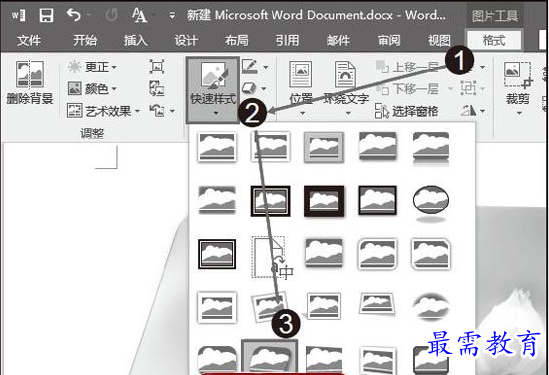The height and width of the screenshot is (375, 549).
Task: Choose the bevel rectangle style thumbnail
Action: tap(217, 360)
